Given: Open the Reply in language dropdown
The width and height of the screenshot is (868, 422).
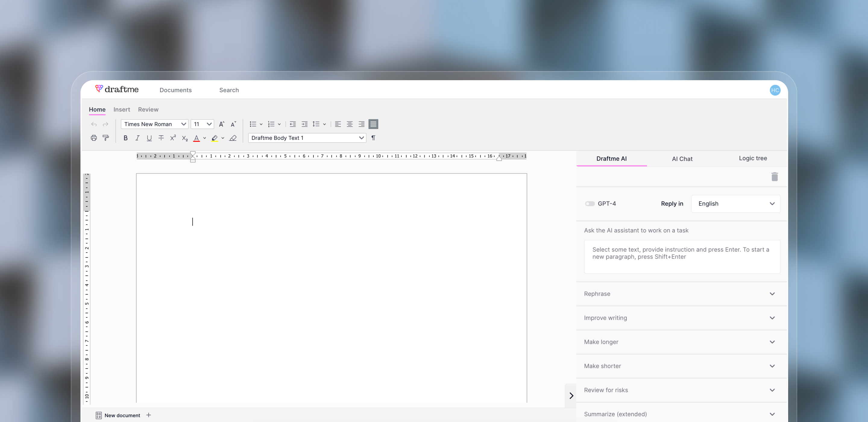Looking at the screenshot, I should [736, 203].
